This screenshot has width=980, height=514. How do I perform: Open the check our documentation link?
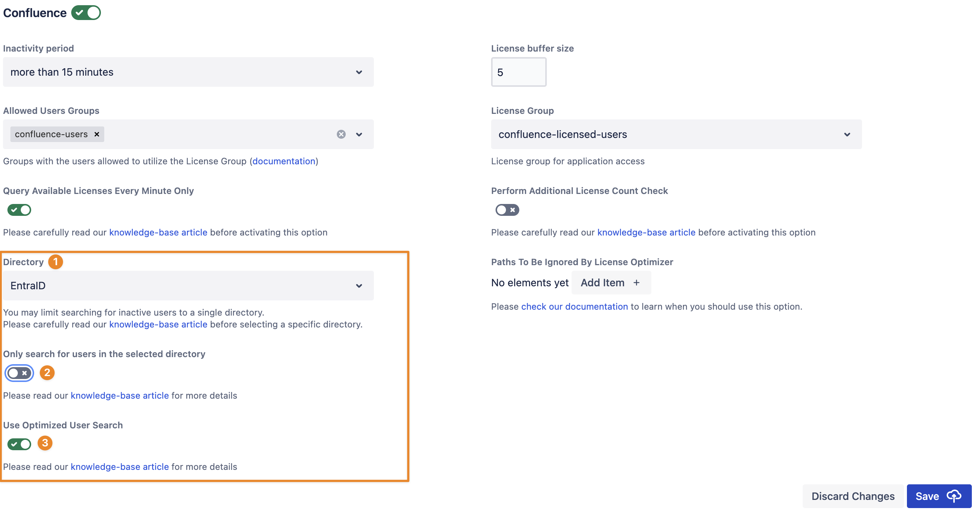574,306
